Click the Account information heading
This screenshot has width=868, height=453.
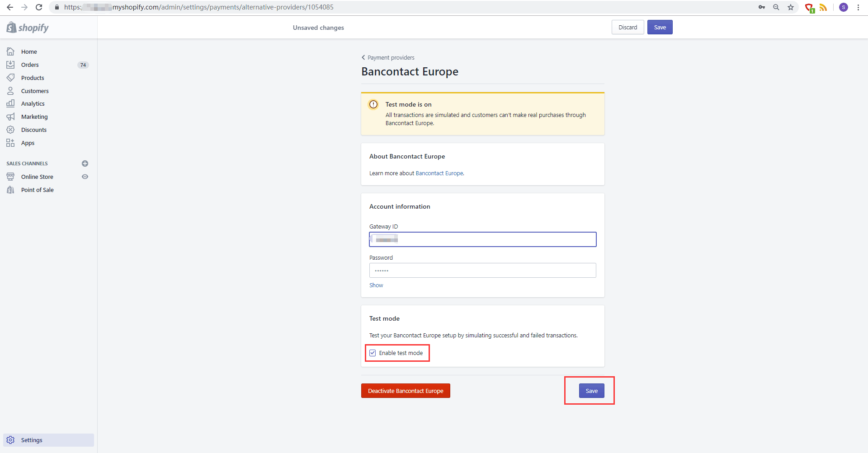[400, 206]
